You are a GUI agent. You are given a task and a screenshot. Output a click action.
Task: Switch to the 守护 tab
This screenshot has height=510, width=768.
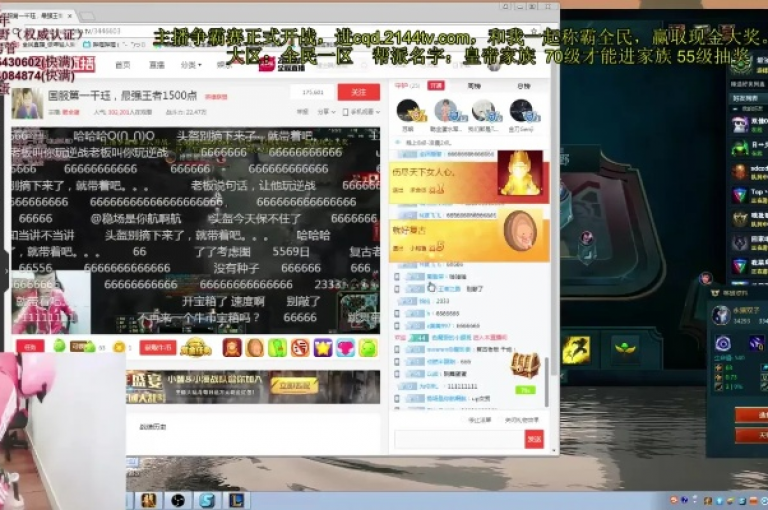tap(406, 86)
